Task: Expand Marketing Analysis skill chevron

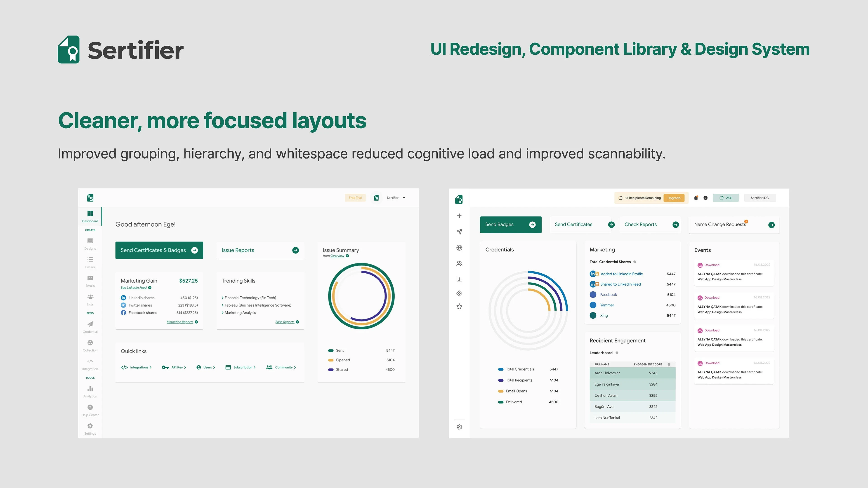Action: 223,313
